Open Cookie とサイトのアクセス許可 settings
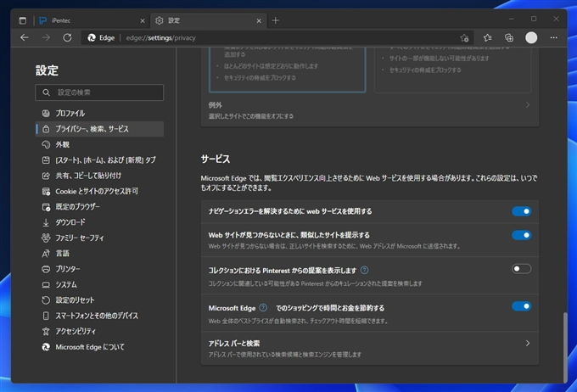 [99, 192]
